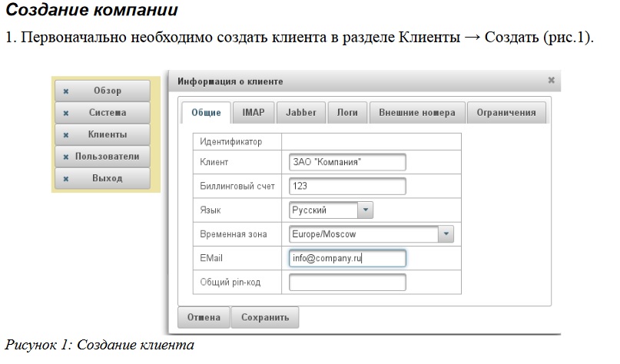
Task: Click the Биллинговый счет field
Action: 347,186
